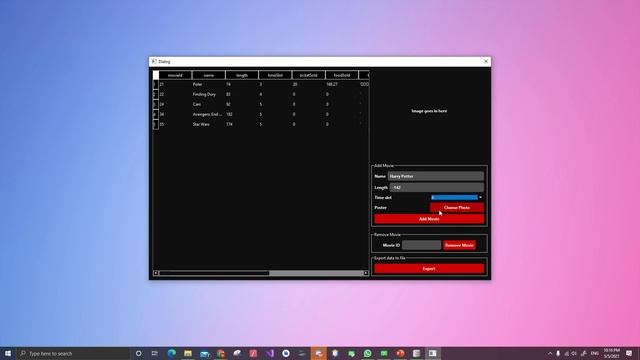The width and height of the screenshot is (640, 360).
Task: Open the Windows Start menu
Action: tap(8, 353)
